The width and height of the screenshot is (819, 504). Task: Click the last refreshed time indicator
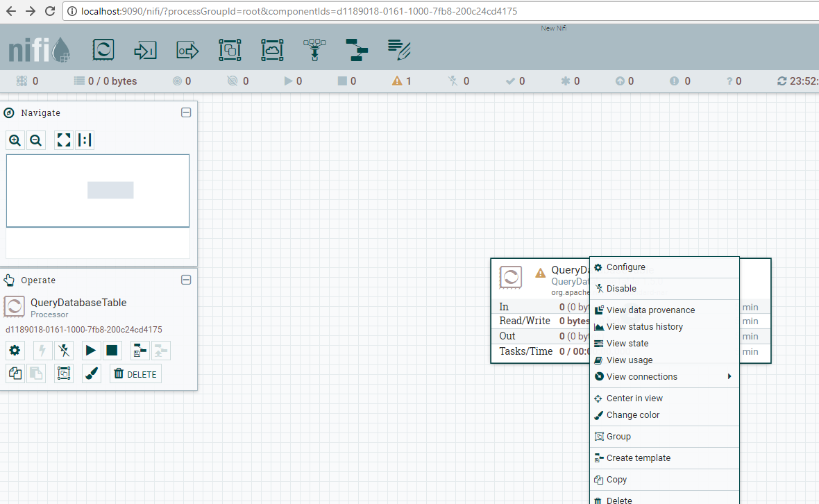coord(797,81)
